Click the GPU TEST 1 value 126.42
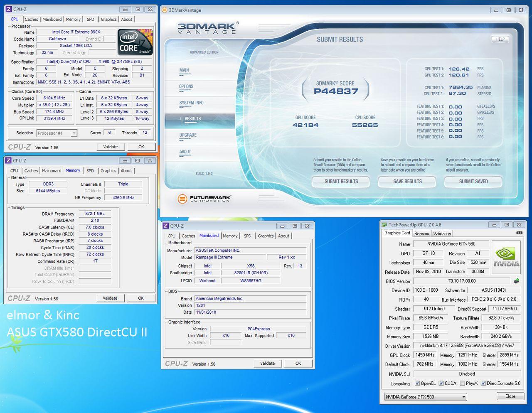This screenshot has height=413, width=532. coord(459,69)
